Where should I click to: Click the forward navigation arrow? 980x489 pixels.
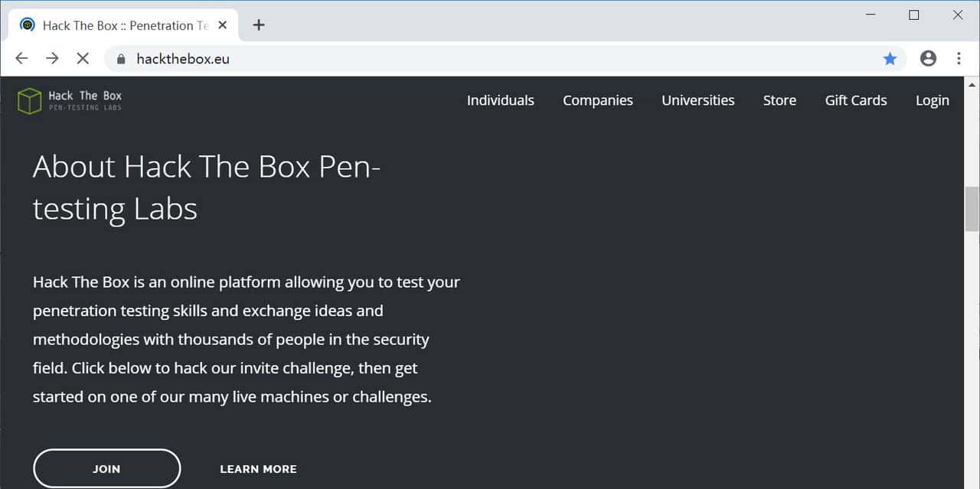point(51,58)
